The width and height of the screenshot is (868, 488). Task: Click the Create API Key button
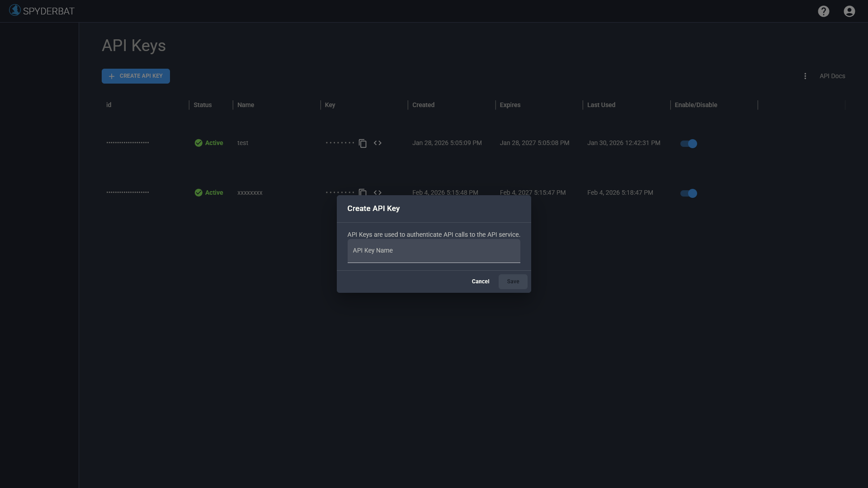point(136,76)
